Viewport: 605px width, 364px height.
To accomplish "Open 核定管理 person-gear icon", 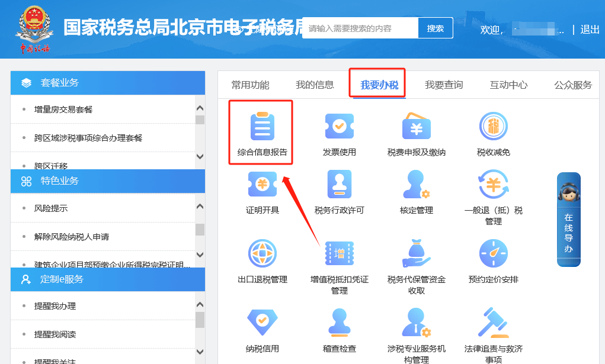I will [417, 184].
